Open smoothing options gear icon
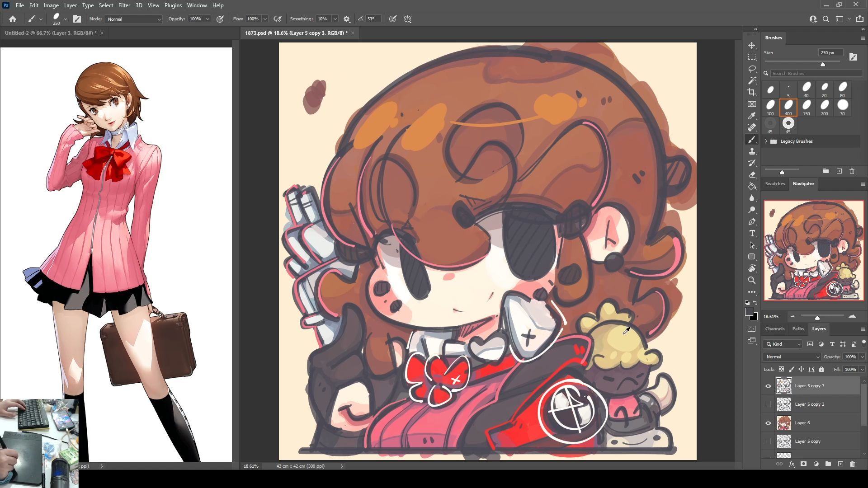Viewport: 868px width, 488px height. point(347,19)
